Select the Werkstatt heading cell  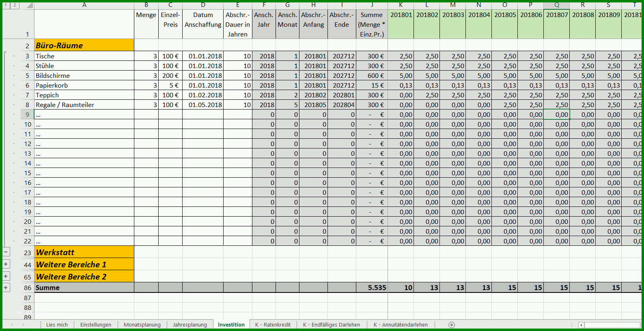84,252
